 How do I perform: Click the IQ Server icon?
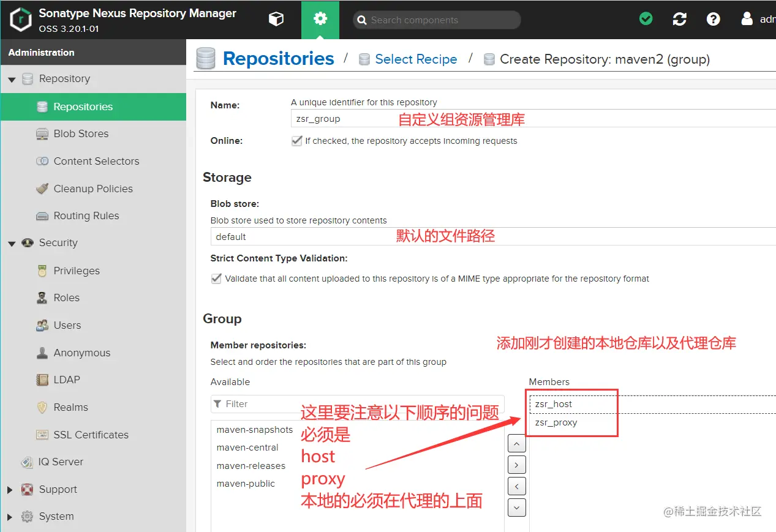click(27, 462)
